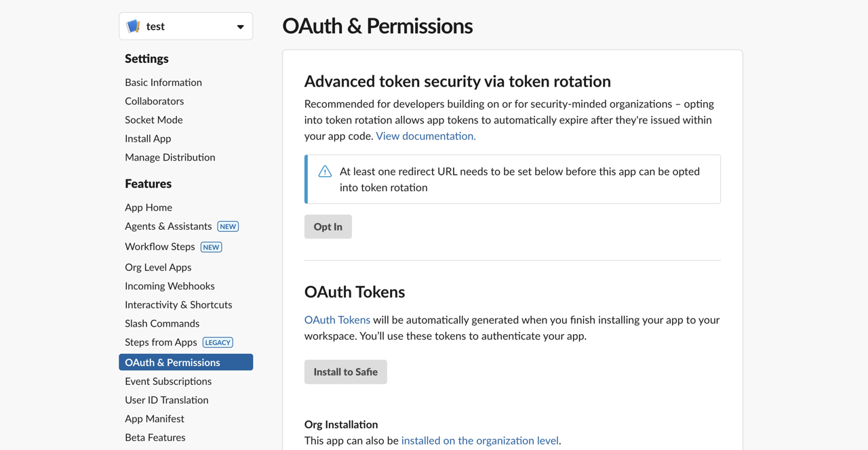Open the OAuth Tokens link
This screenshot has width=868, height=450.
coord(337,320)
